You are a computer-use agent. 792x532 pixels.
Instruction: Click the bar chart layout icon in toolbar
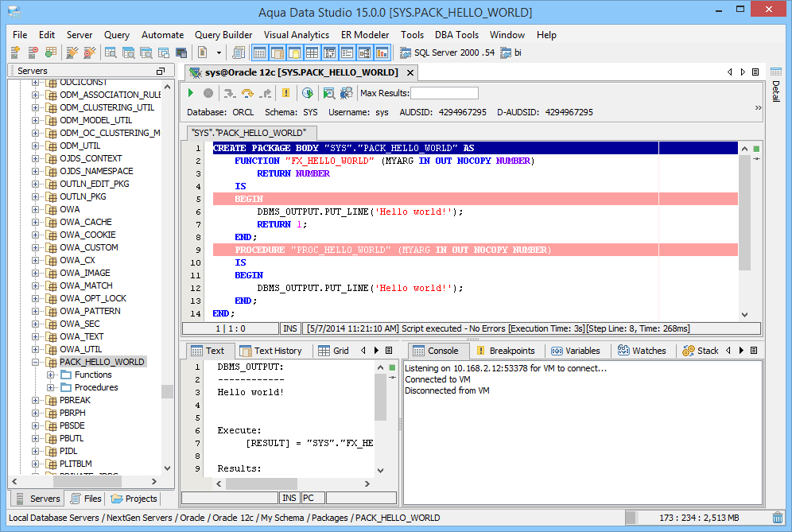pyautogui.click(x=382, y=52)
